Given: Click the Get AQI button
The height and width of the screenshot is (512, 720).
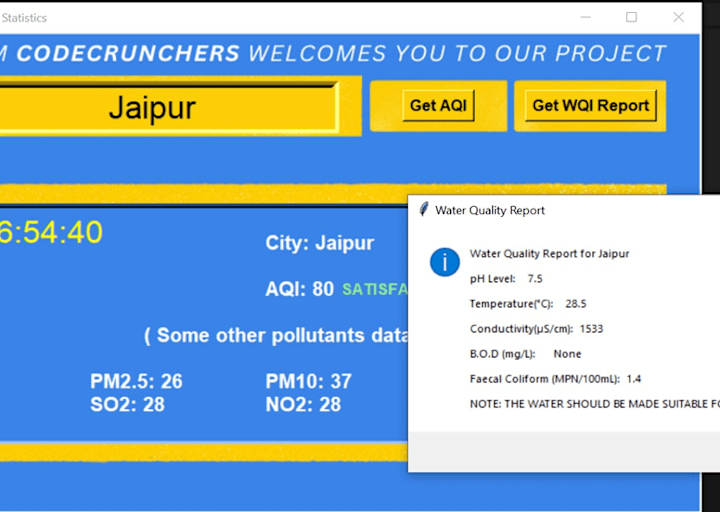Looking at the screenshot, I should [x=438, y=106].
